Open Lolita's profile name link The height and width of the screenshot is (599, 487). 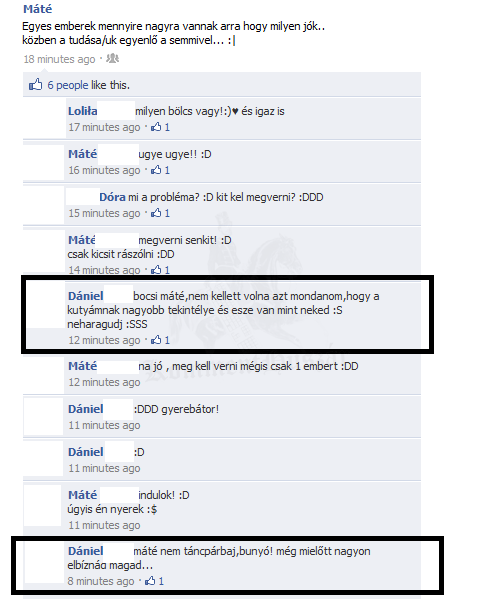tap(83, 111)
